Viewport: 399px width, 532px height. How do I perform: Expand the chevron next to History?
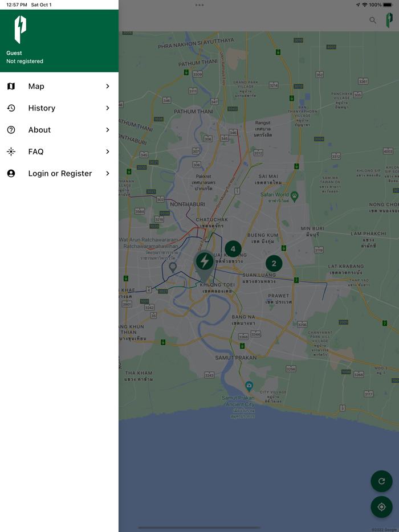108,108
